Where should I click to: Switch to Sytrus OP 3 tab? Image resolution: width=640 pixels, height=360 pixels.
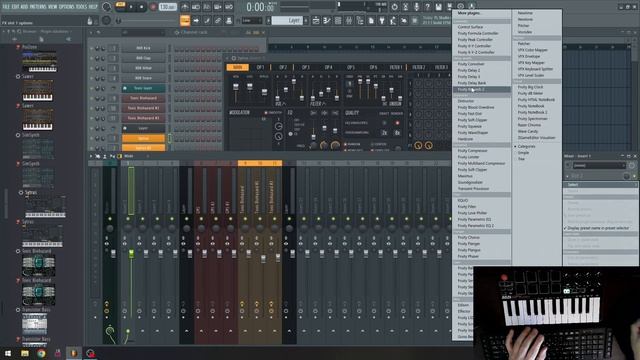[x=305, y=67]
